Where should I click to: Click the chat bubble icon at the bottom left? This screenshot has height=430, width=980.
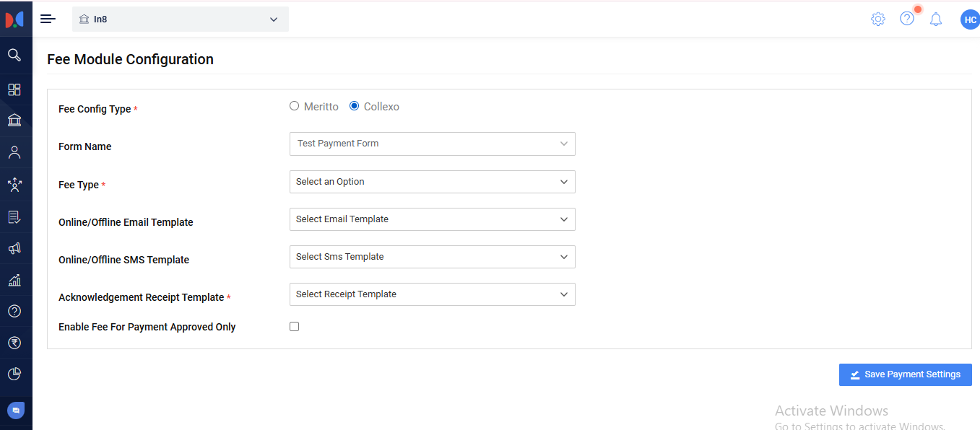click(16, 410)
